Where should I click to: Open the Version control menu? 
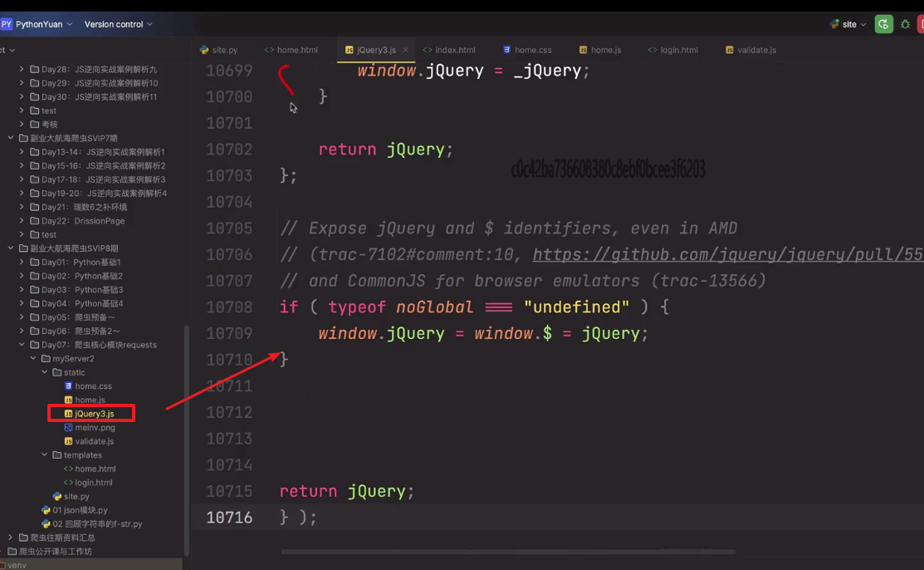point(119,24)
